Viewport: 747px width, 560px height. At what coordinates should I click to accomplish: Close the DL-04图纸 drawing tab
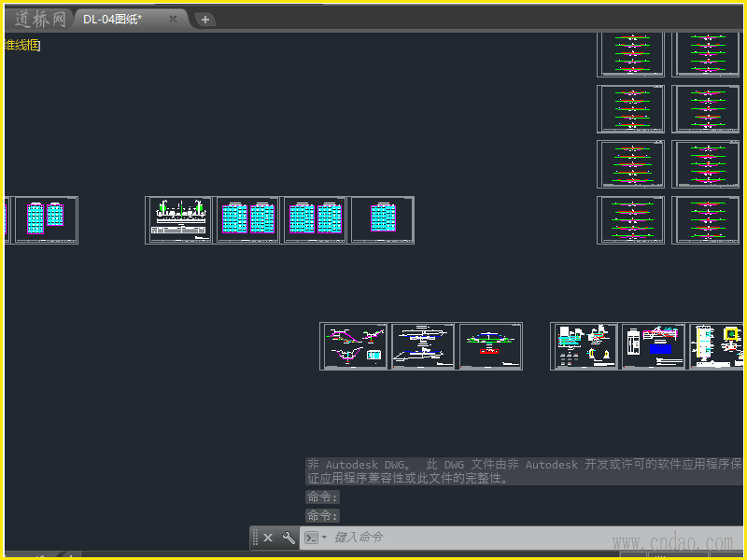173,19
